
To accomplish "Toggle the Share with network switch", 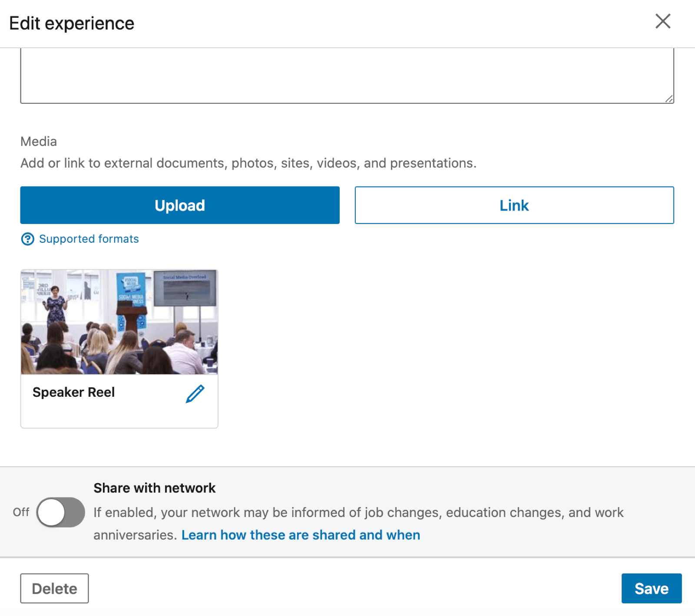I will pos(60,512).
